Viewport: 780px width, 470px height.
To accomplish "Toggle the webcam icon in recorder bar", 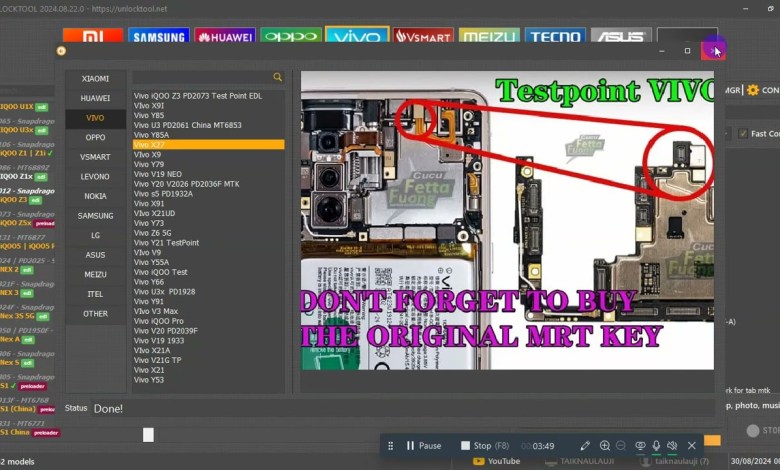I will pos(640,446).
